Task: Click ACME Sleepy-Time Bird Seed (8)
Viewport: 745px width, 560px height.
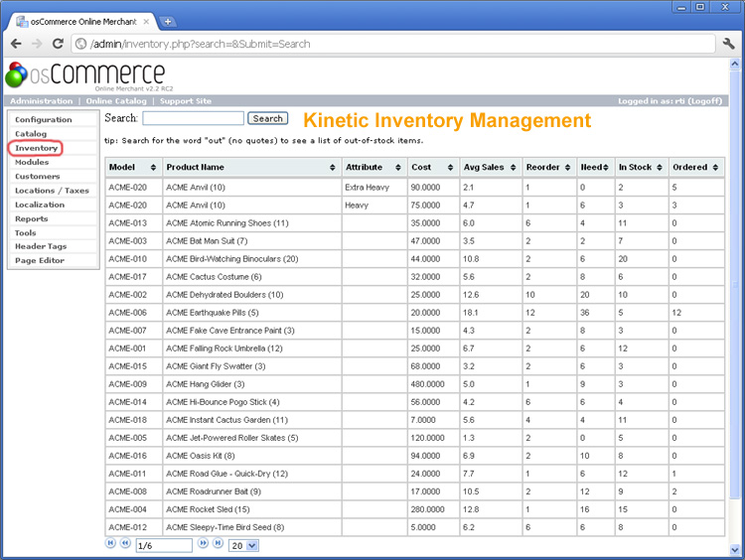Action: 225,527
